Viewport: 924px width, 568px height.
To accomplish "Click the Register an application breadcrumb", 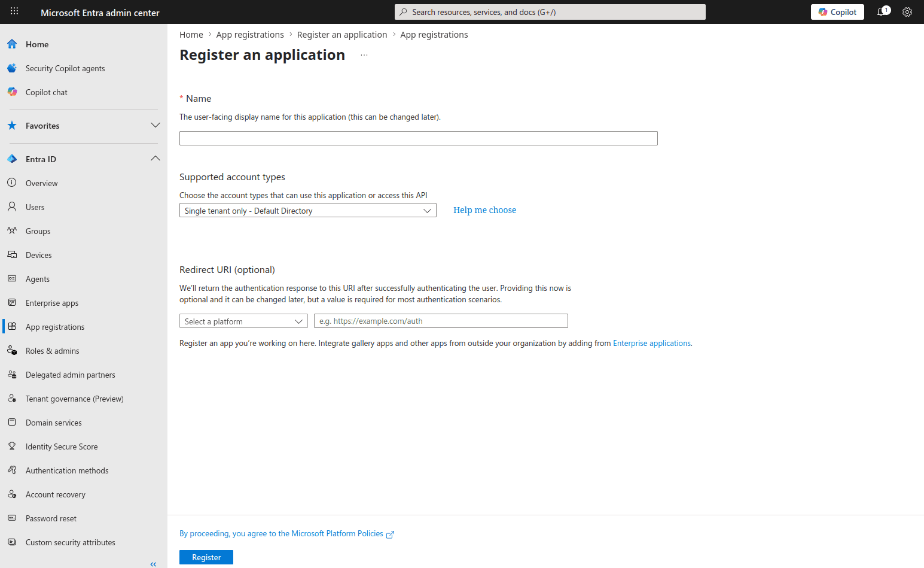I will [342, 35].
